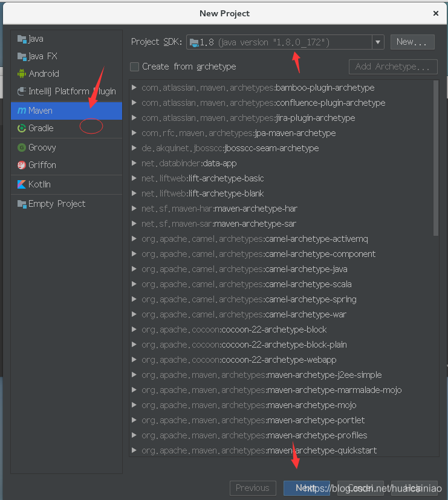The height and width of the screenshot is (500, 448).
Task: Click the Groovy green G icon
Action: click(x=22, y=148)
